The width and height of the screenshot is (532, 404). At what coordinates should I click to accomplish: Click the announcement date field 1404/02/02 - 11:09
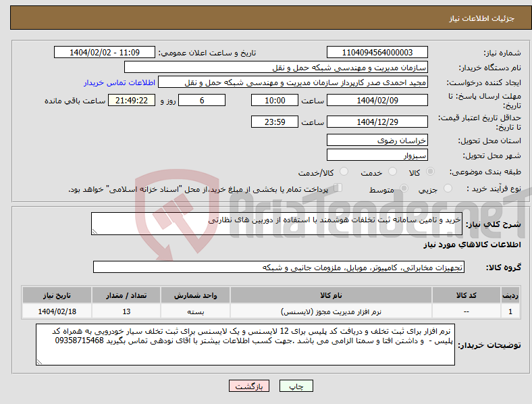105,52
